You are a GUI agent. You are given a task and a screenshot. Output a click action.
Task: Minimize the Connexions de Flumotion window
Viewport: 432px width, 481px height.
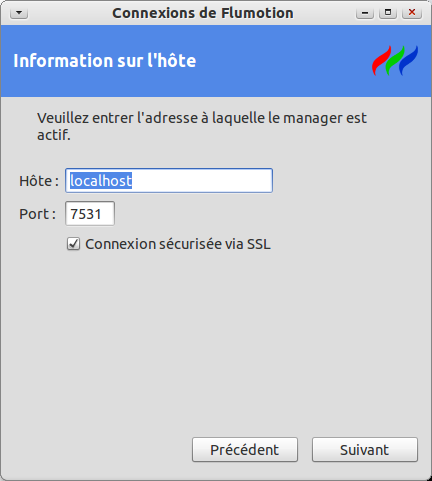365,13
